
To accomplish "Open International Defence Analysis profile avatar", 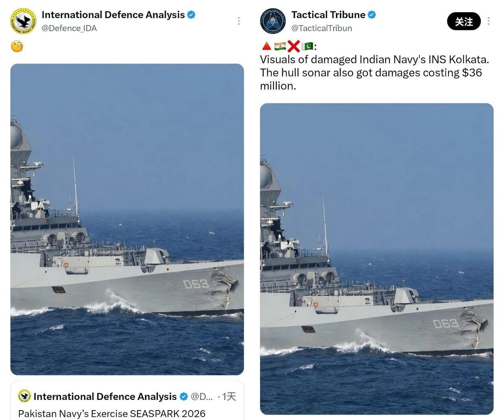I will [x=23, y=21].
